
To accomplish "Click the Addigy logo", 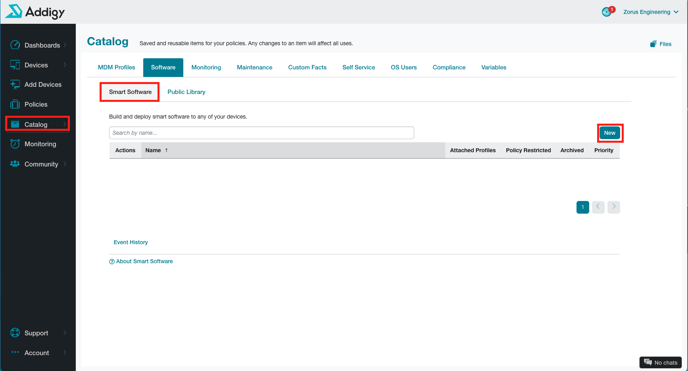I will 35,11.
